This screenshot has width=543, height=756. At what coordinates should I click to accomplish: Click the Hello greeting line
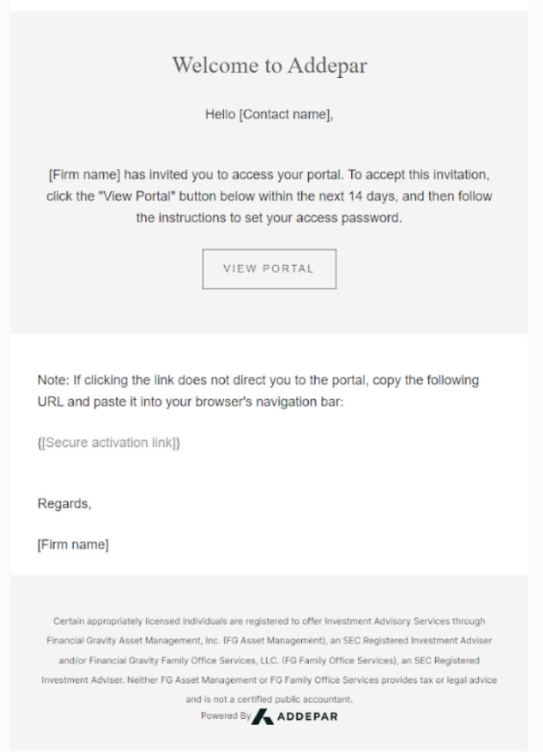[x=270, y=114]
